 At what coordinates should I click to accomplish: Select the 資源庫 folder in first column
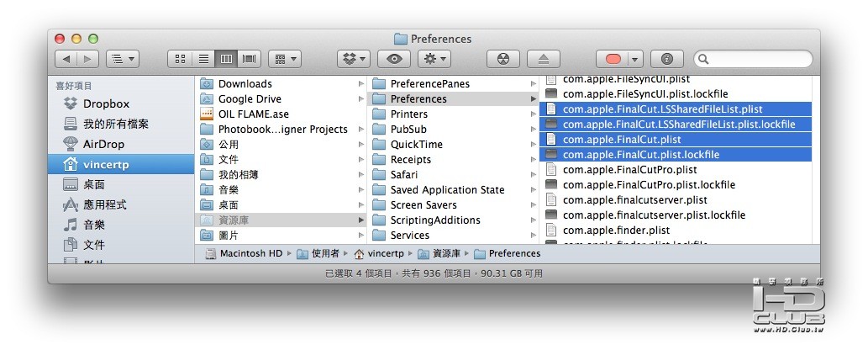coord(281,220)
